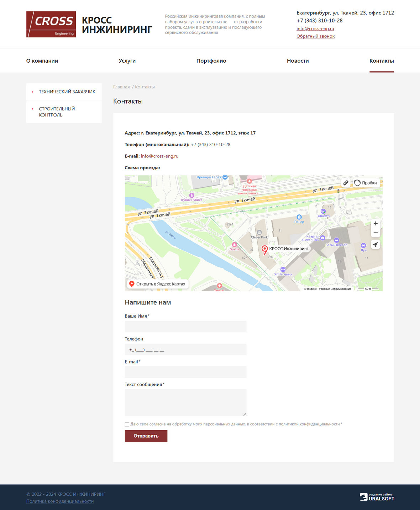Zoom out on the map

coord(376,233)
